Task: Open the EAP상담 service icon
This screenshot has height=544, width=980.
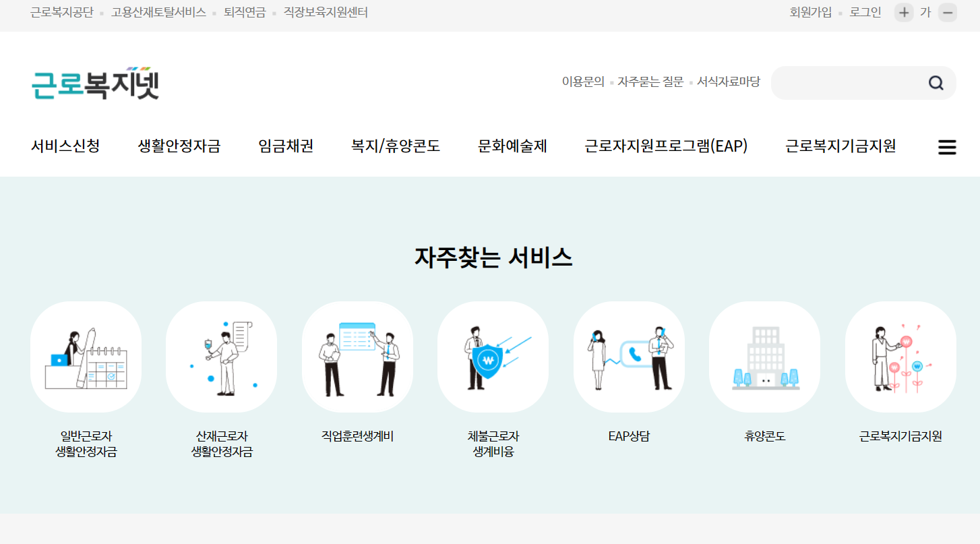Action: (629, 357)
